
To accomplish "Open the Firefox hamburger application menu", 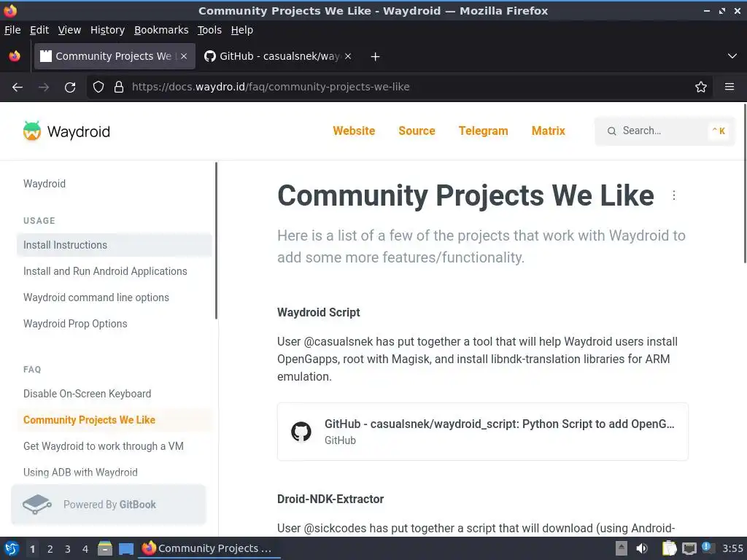I will point(729,87).
